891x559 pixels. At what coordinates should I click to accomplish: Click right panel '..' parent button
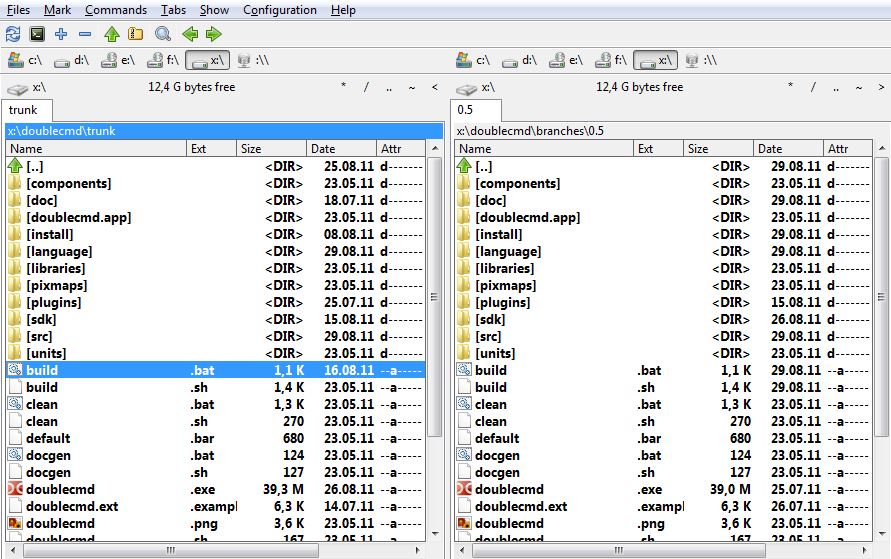[836, 87]
